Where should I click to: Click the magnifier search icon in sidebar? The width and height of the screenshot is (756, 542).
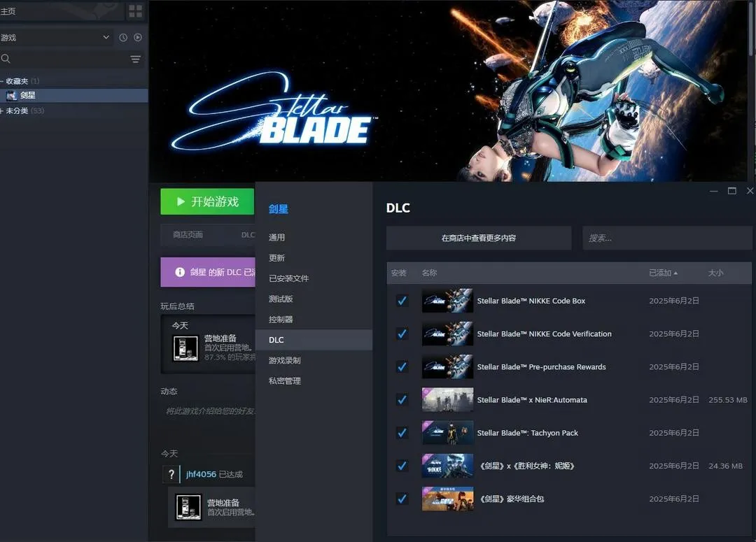(6, 59)
